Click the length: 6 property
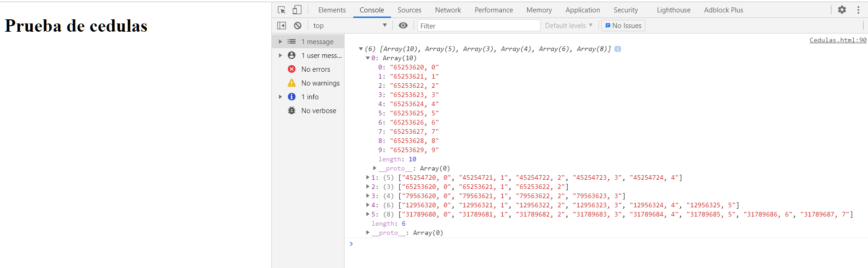The height and width of the screenshot is (268, 868). 388,223
